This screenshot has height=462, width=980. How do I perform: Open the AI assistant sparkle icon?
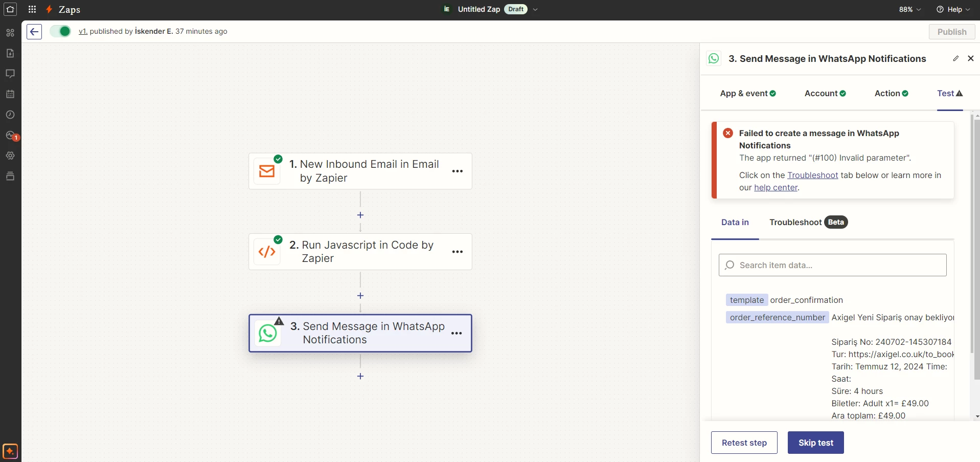10,451
